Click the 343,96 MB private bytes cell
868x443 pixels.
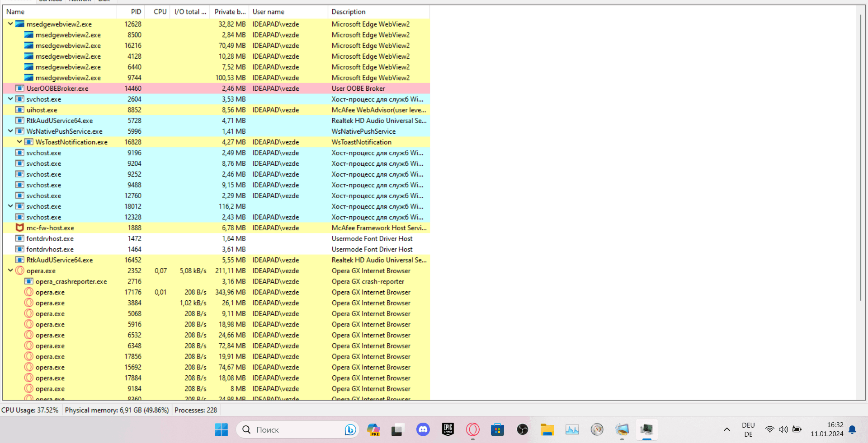pyautogui.click(x=231, y=292)
